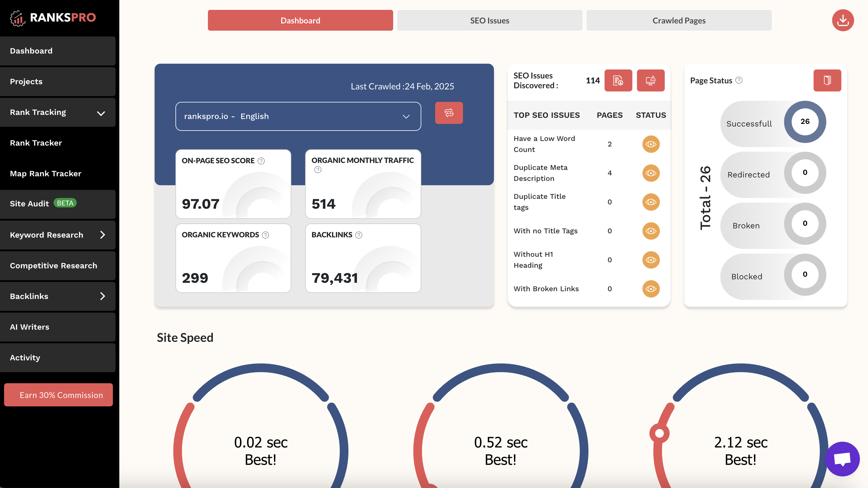Switch to the Crawled Pages tab

[x=679, y=20]
